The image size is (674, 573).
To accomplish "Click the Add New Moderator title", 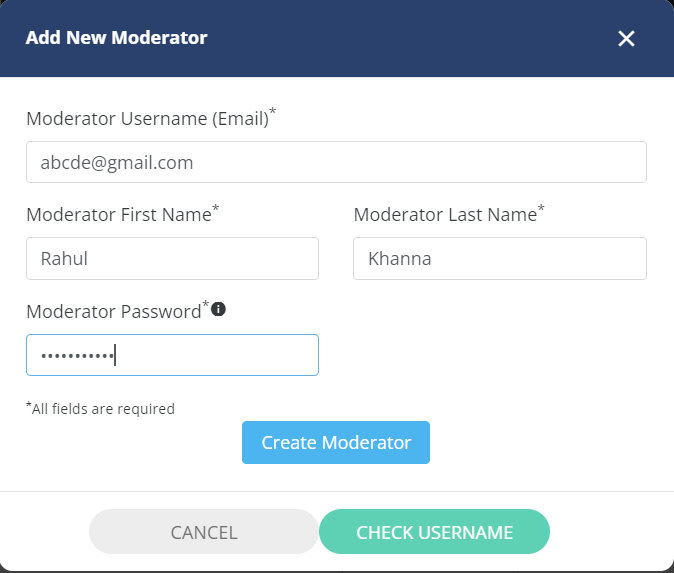I will click(x=116, y=38).
